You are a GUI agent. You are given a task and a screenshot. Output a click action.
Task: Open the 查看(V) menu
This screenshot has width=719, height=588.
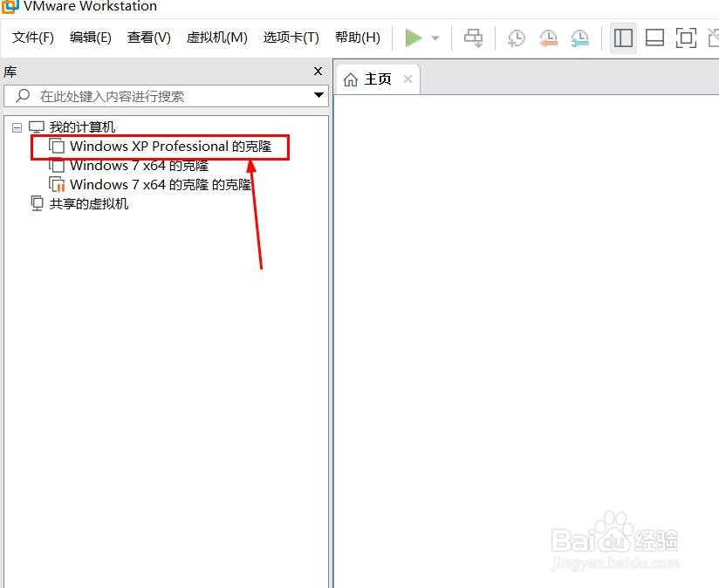(x=148, y=38)
